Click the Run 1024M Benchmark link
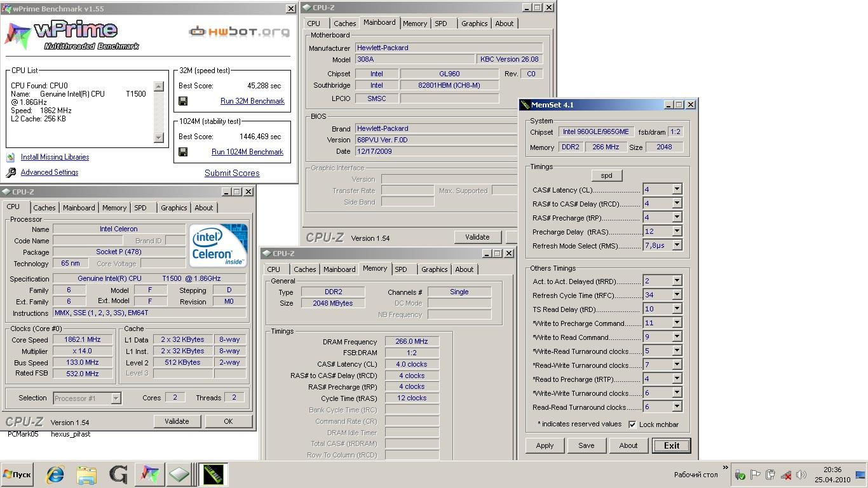This screenshot has width=868, height=488. point(247,152)
